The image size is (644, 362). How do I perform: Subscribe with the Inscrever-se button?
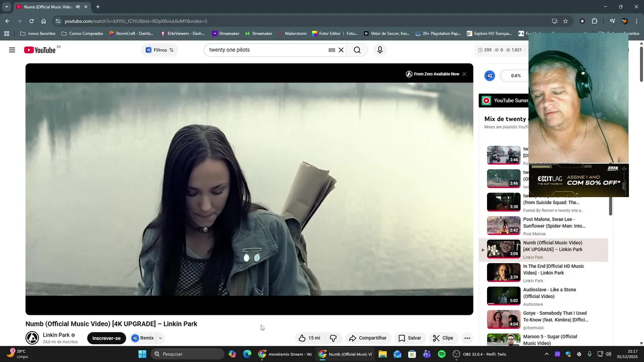[x=106, y=338]
